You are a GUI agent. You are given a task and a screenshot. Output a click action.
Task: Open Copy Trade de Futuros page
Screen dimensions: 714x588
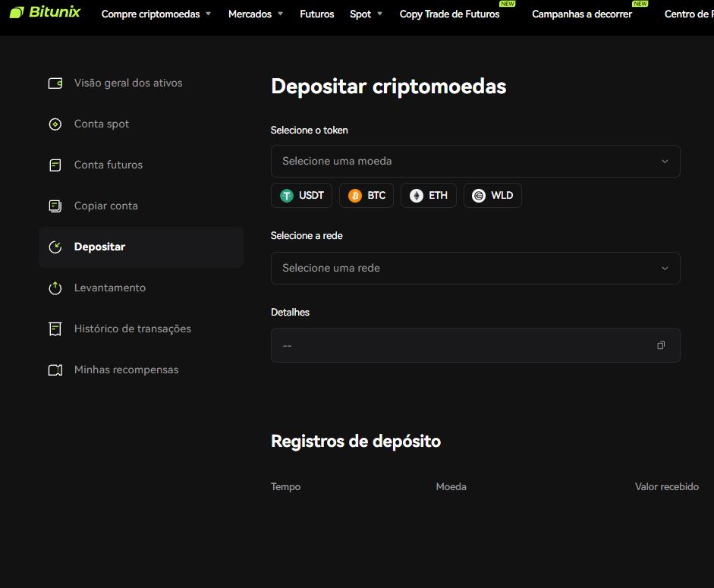point(449,14)
